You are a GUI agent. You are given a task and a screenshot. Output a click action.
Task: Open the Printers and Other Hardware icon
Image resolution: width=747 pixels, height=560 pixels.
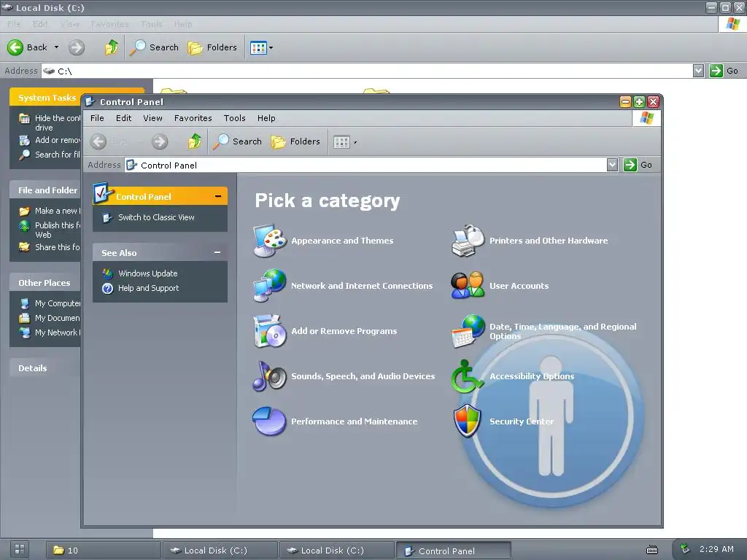click(x=468, y=241)
